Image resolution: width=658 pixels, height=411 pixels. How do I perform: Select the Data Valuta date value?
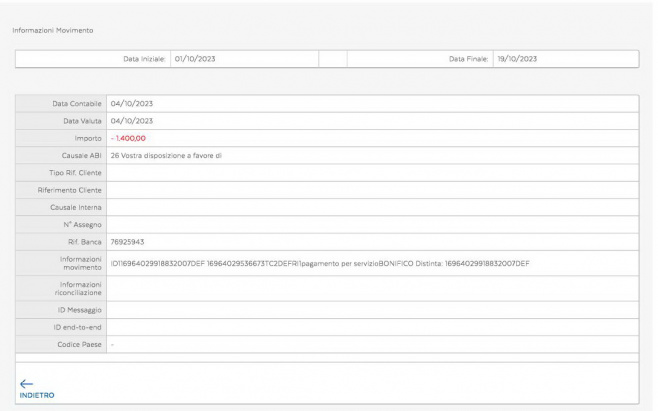131,120
